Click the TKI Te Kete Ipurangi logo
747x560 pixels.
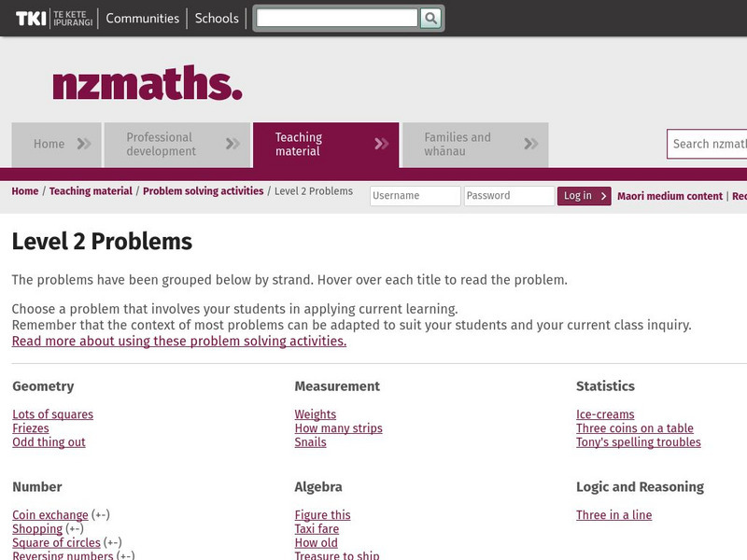[54, 18]
